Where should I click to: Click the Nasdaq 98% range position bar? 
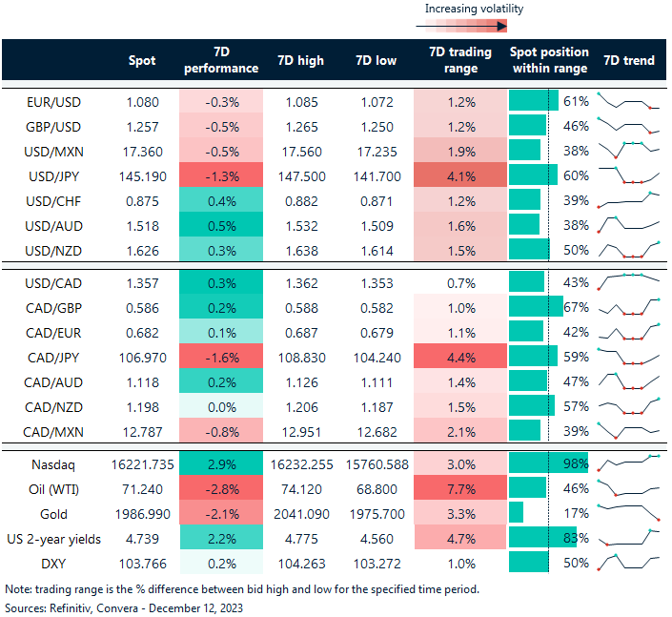coord(548,463)
